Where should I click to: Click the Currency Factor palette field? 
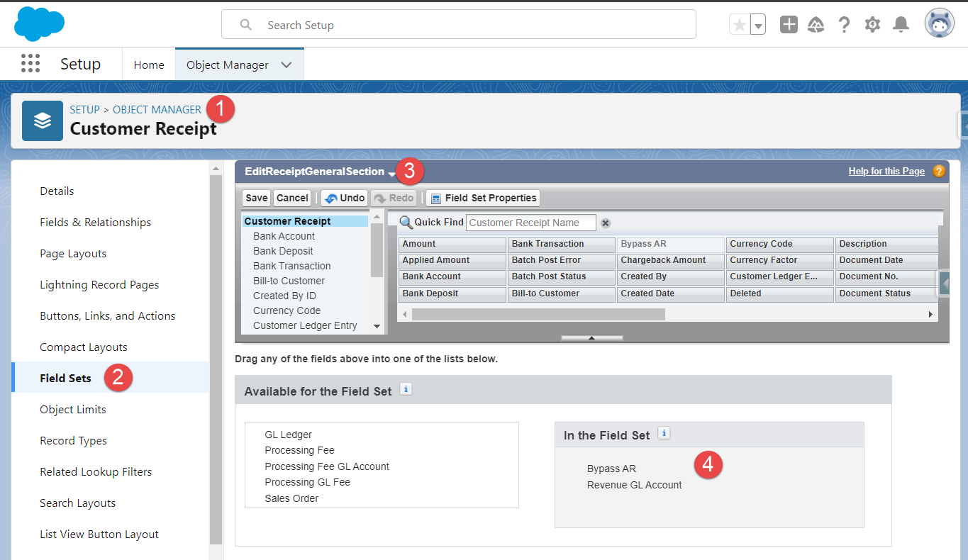pyautogui.click(x=780, y=260)
